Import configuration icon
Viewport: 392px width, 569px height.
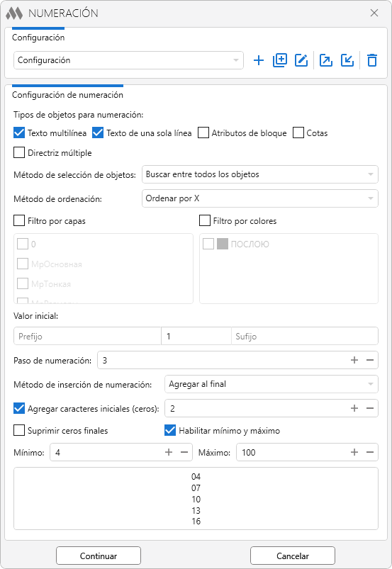(347, 60)
